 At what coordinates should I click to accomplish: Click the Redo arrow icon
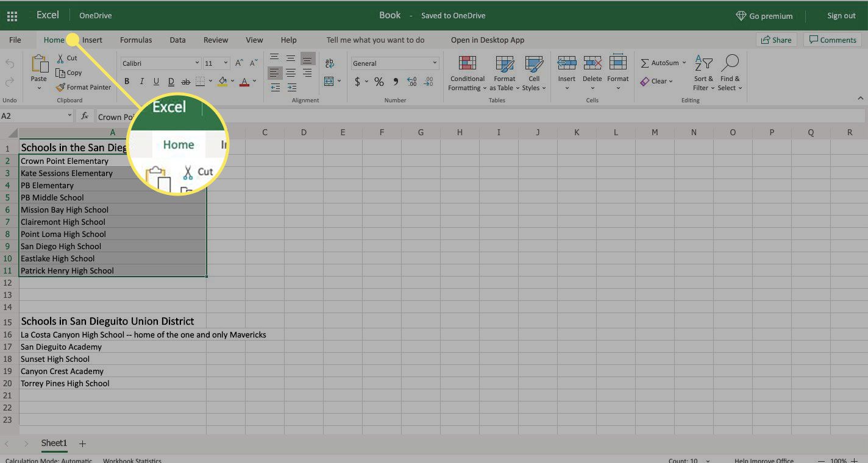pyautogui.click(x=10, y=82)
